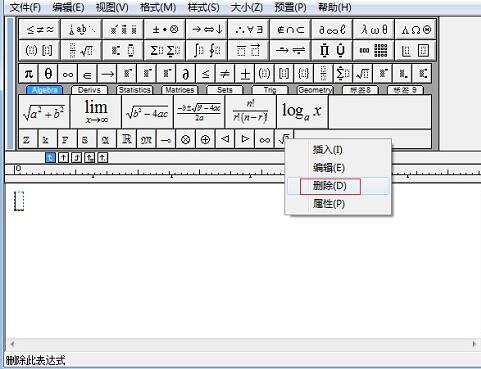Screen dimensions: 481x369
Task: Click the empty equation slot in editing area
Action: 19,201
